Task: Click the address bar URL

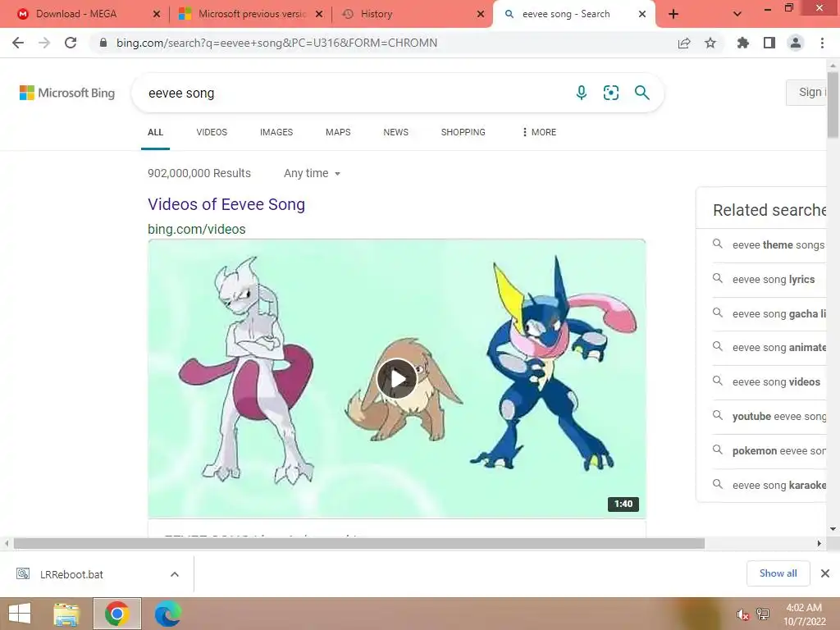Action: coord(276,43)
